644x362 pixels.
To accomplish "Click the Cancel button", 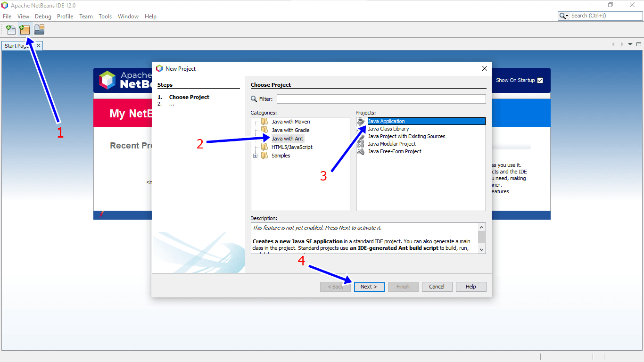I will click(x=437, y=287).
